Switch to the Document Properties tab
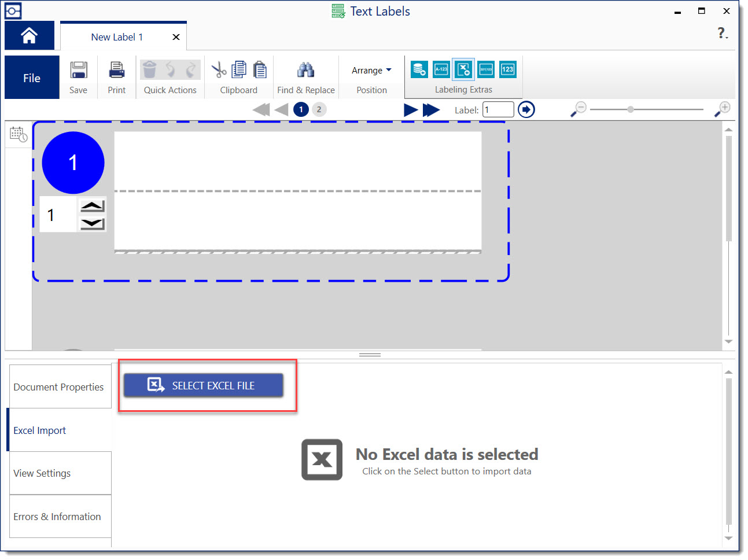The height and width of the screenshot is (560, 748). coord(59,387)
